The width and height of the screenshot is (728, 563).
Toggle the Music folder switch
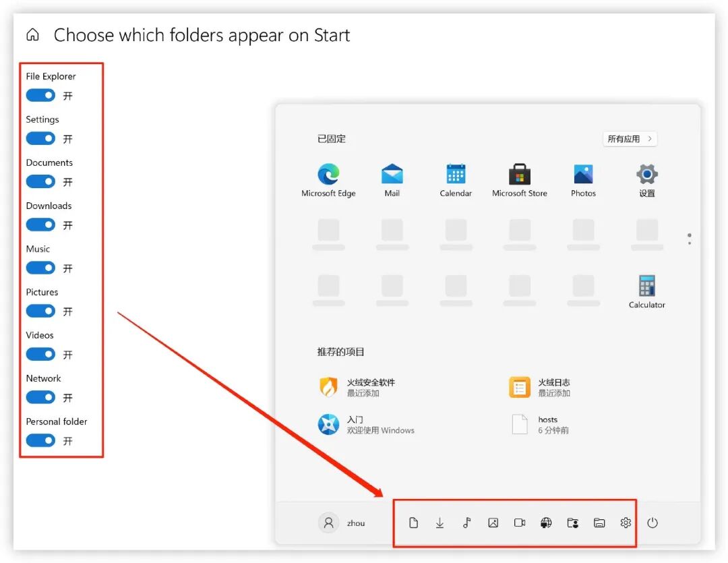coord(40,268)
